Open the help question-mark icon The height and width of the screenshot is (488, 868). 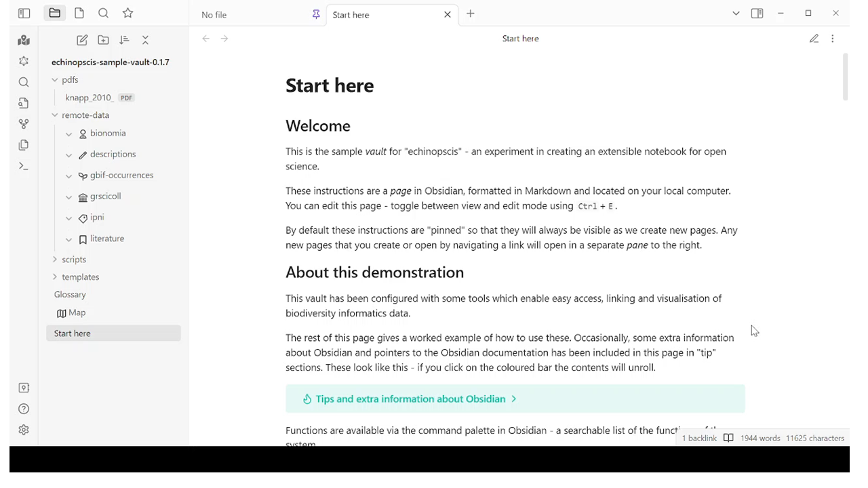click(24, 409)
